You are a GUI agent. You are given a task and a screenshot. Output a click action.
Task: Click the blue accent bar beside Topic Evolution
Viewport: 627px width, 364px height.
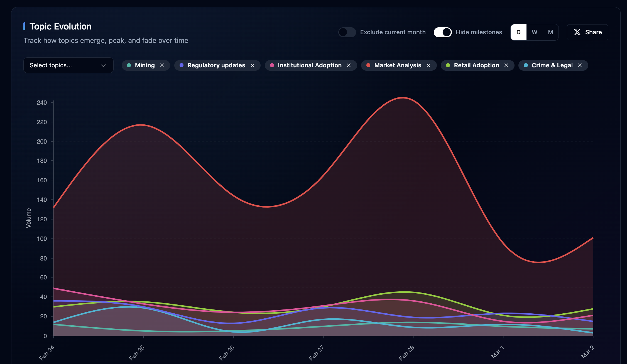tap(25, 26)
